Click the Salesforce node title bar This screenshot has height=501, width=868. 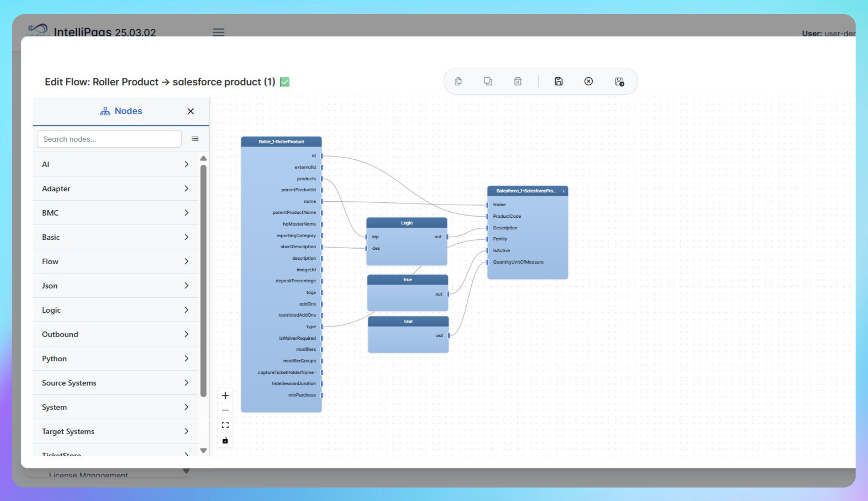coord(526,191)
